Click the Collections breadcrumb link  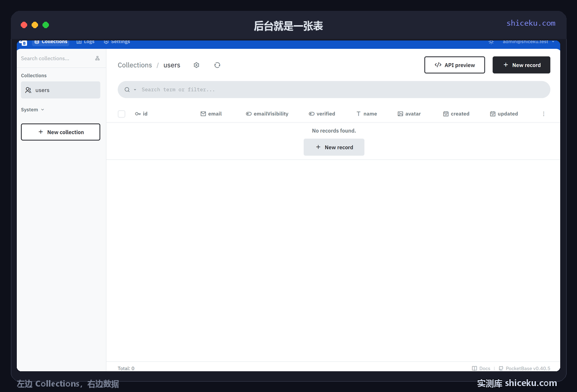(135, 65)
